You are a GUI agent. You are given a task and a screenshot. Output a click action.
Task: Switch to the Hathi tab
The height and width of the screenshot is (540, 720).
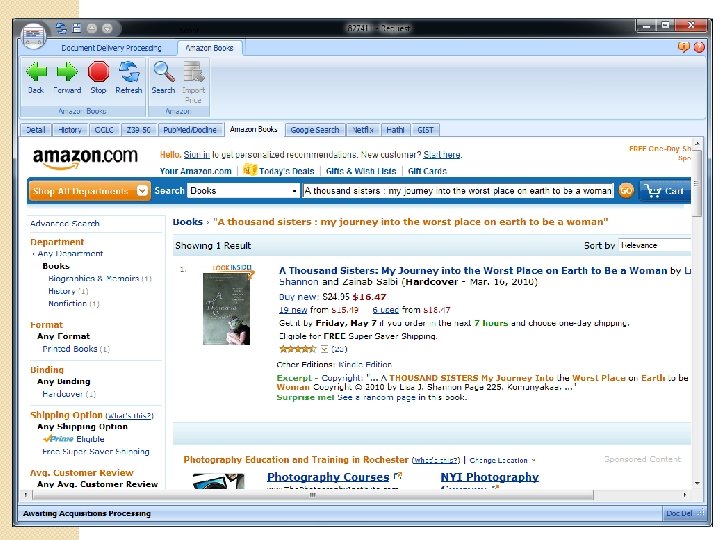pyautogui.click(x=395, y=130)
